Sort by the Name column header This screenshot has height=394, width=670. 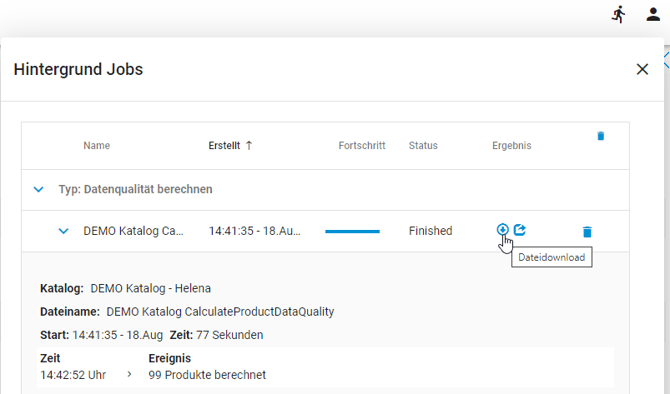(97, 146)
